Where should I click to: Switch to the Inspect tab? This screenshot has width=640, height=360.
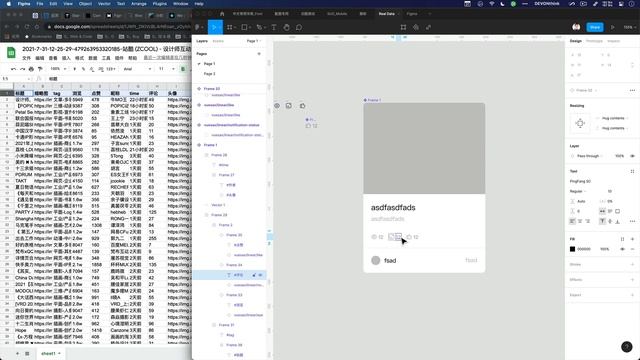tap(613, 41)
